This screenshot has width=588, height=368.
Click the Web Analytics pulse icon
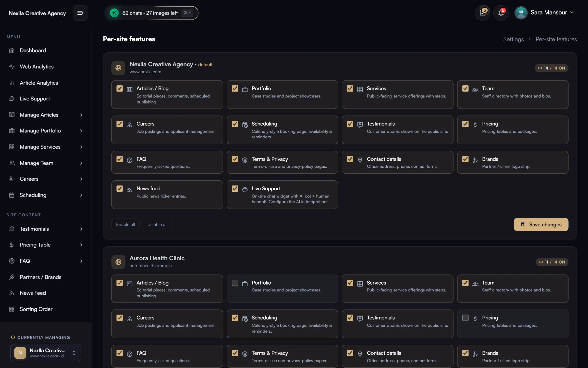click(x=12, y=66)
